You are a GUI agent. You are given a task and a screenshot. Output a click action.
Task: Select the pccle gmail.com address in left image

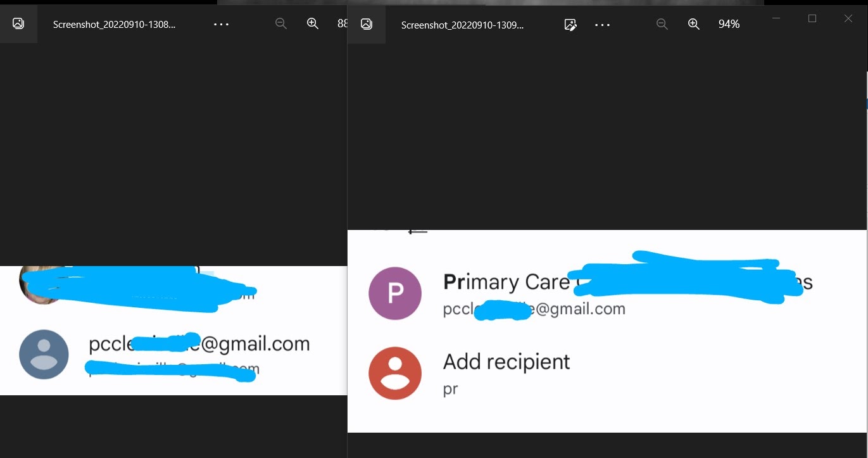click(x=199, y=344)
